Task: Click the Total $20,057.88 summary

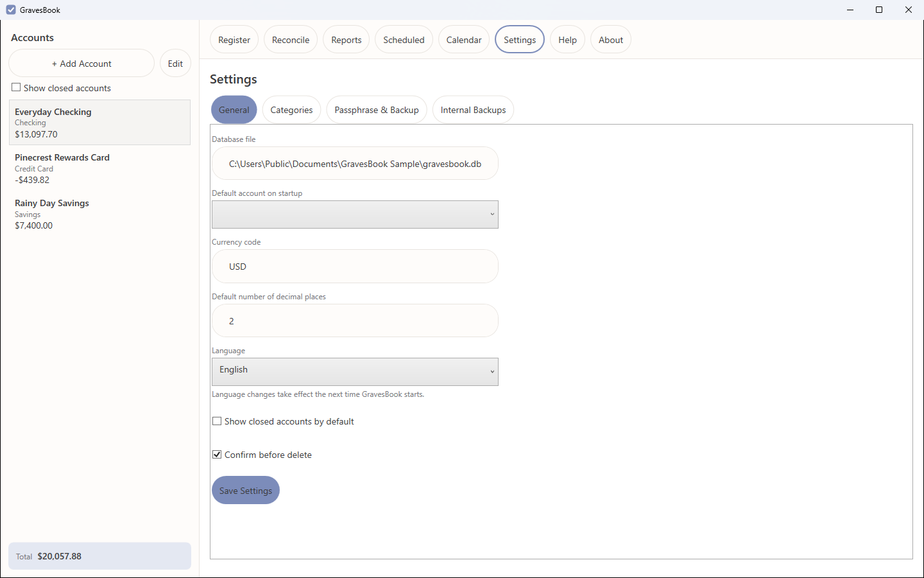Action: click(99, 556)
